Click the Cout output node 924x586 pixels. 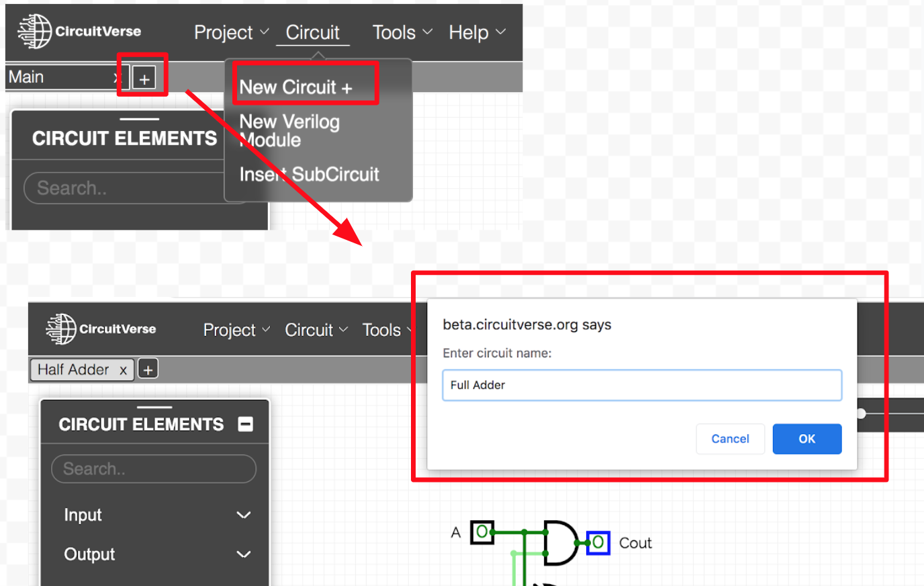(x=598, y=542)
